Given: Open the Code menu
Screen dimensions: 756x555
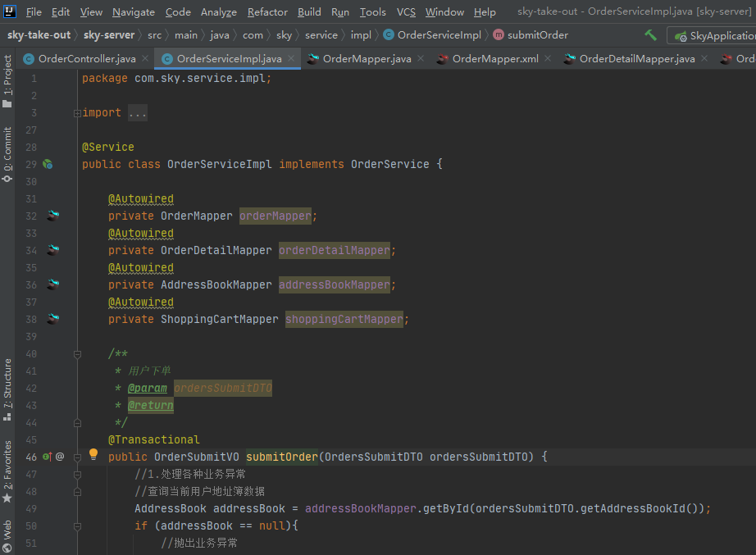Looking at the screenshot, I should pos(178,12).
